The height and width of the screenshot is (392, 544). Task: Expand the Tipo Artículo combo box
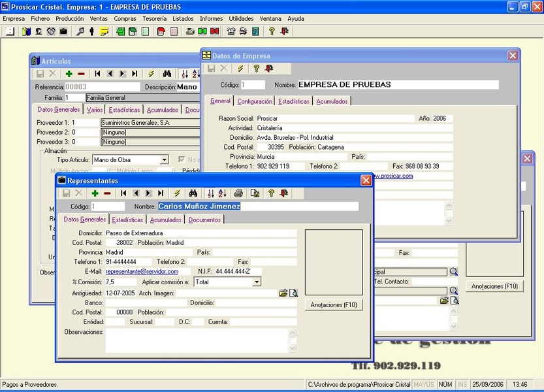pos(165,159)
